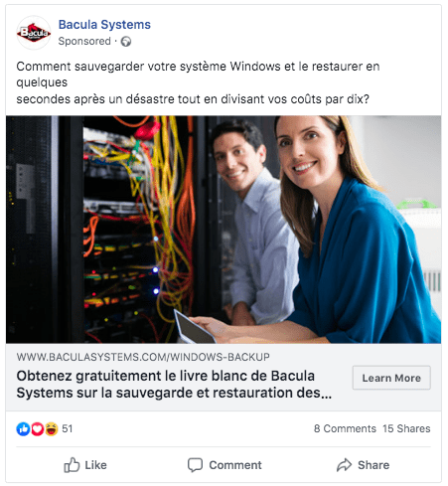Open the Bacula Systems page name link

click(104, 25)
